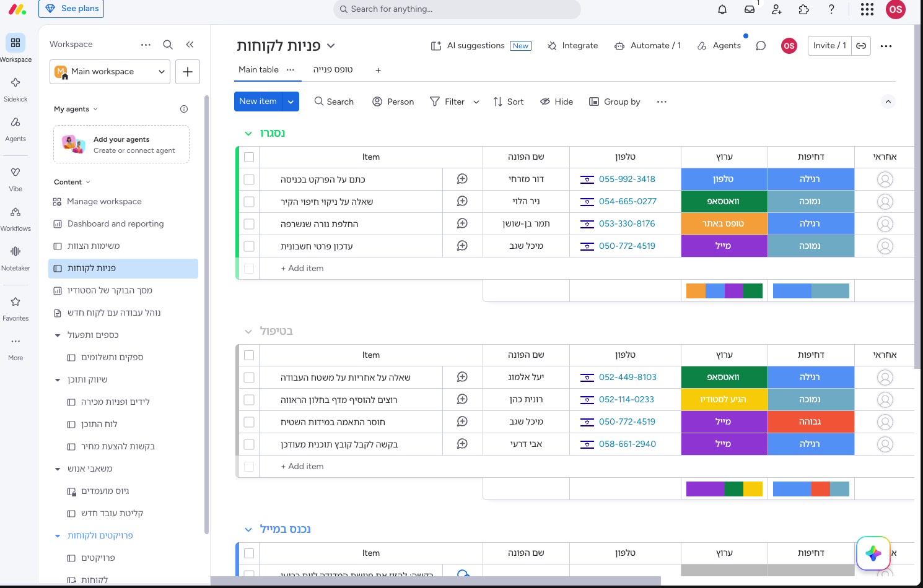Open board title פניות לקוחות dropdown chevron
The width and height of the screenshot is (923, 588).
coord(331,46)
